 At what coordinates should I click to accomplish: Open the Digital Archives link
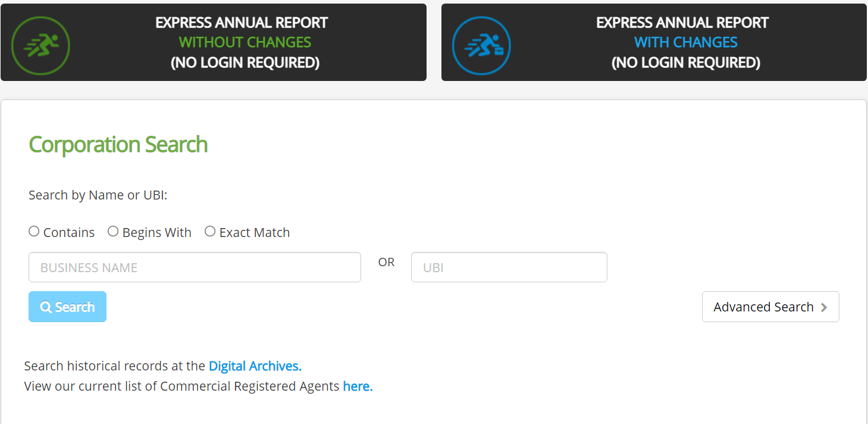255,366
